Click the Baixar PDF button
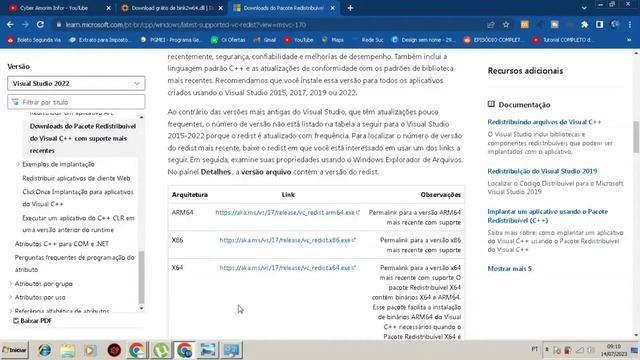Viewport: 640px width, 360px height. [32, 321]
